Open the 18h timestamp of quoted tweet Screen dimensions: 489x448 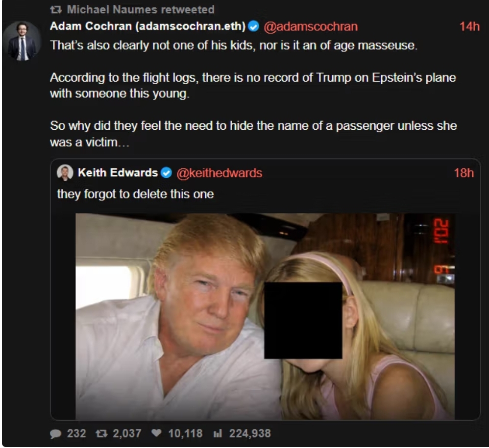[x=464, y=173]
